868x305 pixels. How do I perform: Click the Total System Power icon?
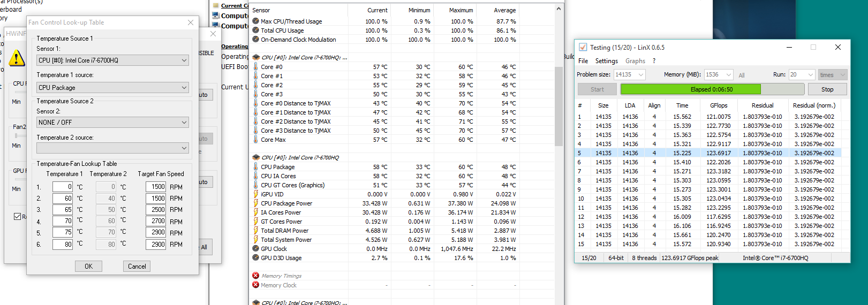(255, 240)
